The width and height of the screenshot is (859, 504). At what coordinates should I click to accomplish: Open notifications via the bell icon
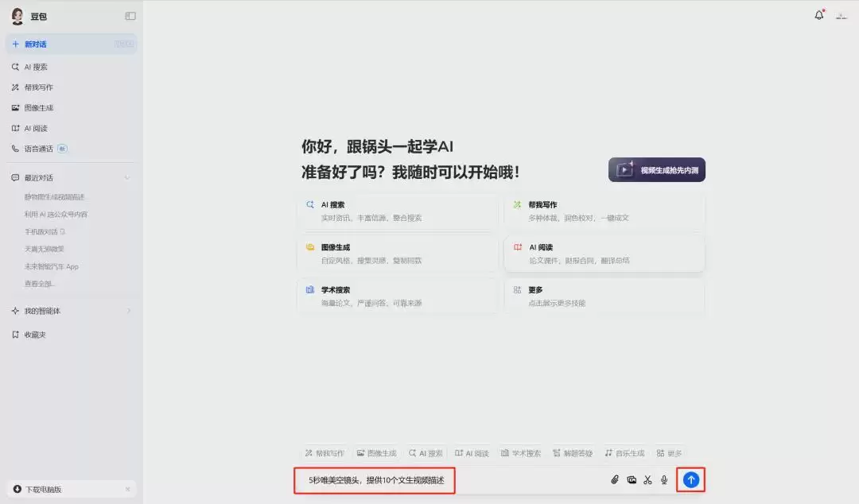[819, 15]
